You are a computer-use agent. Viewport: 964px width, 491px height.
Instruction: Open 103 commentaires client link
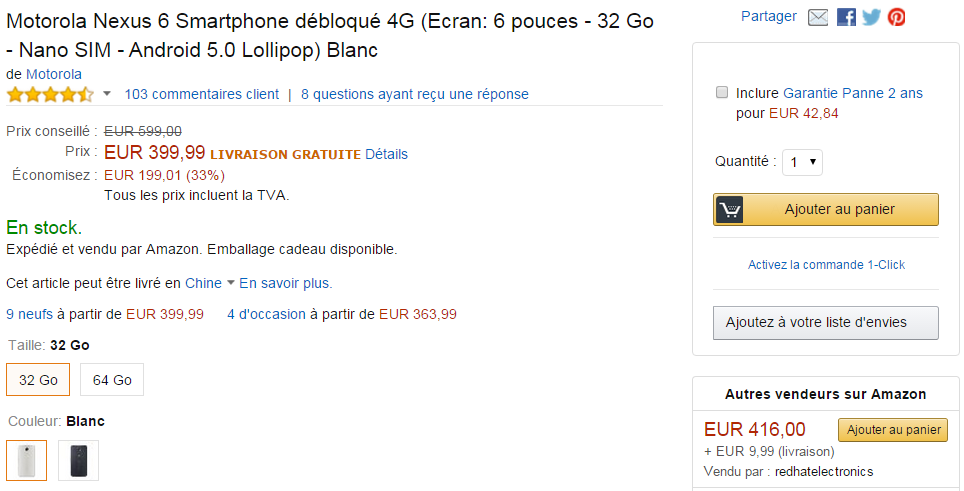point(202,94)
